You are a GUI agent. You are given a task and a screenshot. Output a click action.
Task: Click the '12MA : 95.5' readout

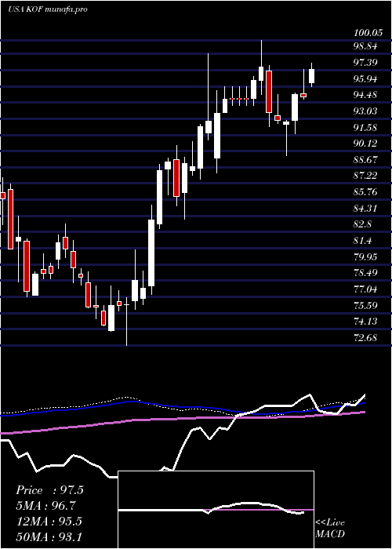coord(49,521)
